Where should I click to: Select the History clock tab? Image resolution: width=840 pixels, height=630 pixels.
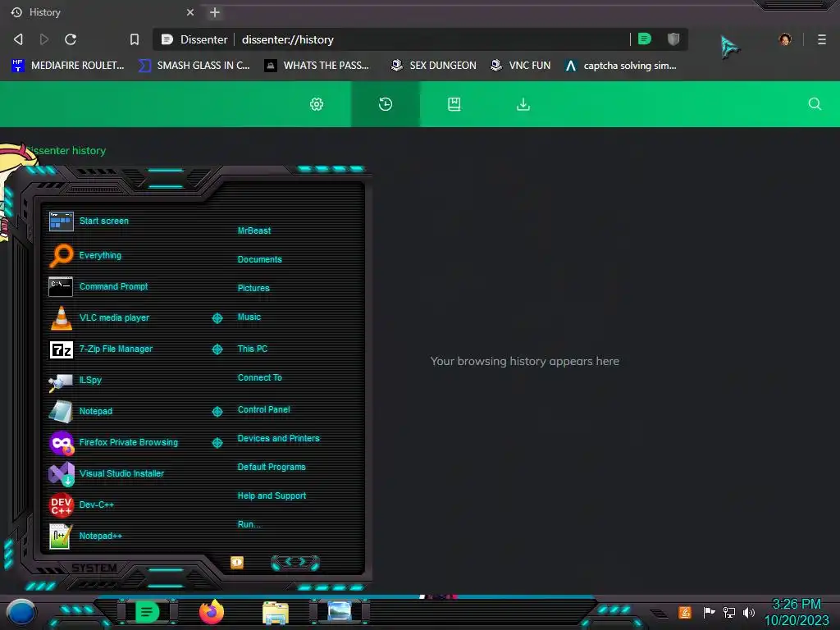pyautogui.click(x=386, y=104)
